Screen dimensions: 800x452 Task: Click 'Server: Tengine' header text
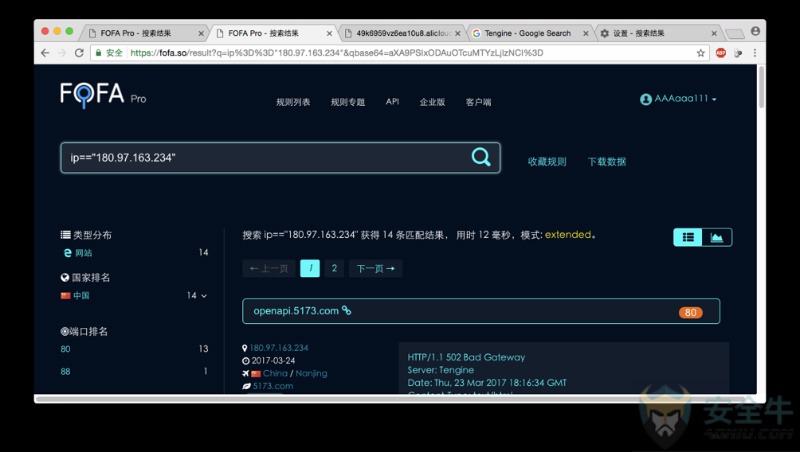pos(441,370)
